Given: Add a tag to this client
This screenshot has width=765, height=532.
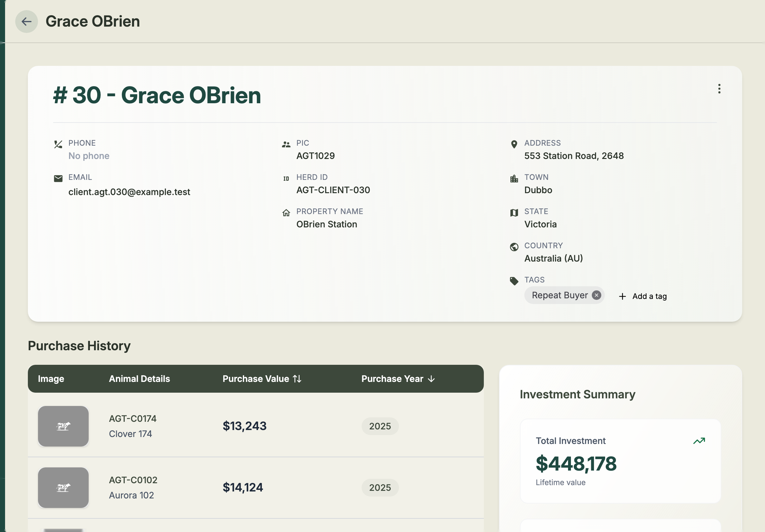Looking at the screenshot, I should (x=643, y=296).
